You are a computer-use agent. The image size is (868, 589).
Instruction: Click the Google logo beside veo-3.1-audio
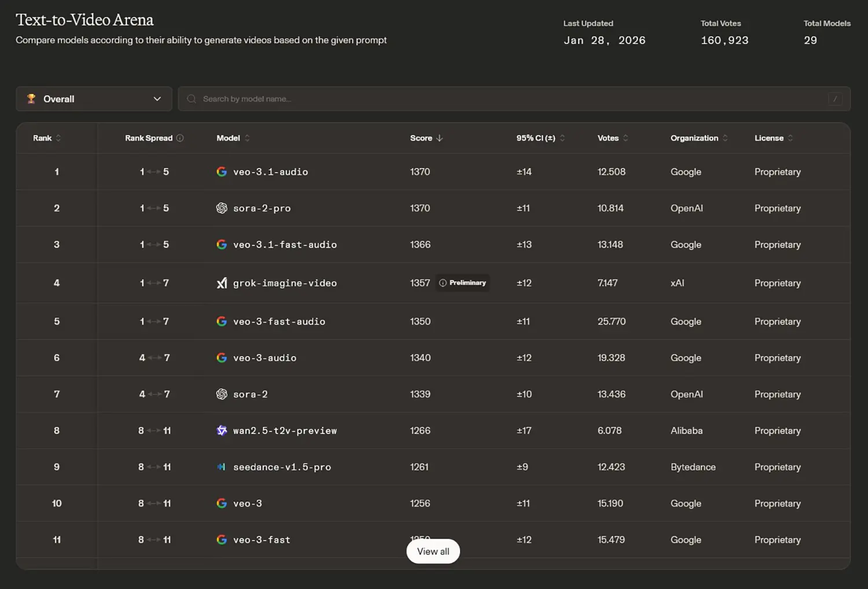click(222, 172)
